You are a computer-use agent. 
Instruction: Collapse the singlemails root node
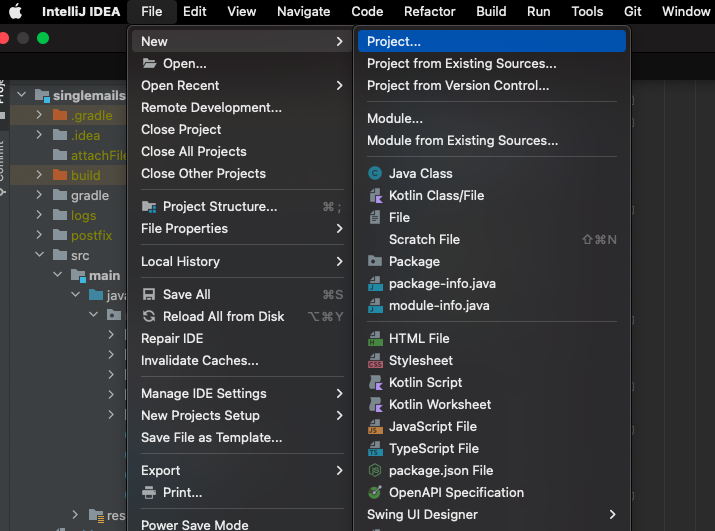pyautogui.click(x=21, y=95)
